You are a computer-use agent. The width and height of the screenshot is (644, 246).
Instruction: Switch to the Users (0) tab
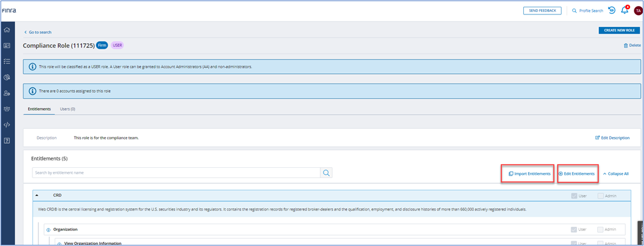point(67,109)
